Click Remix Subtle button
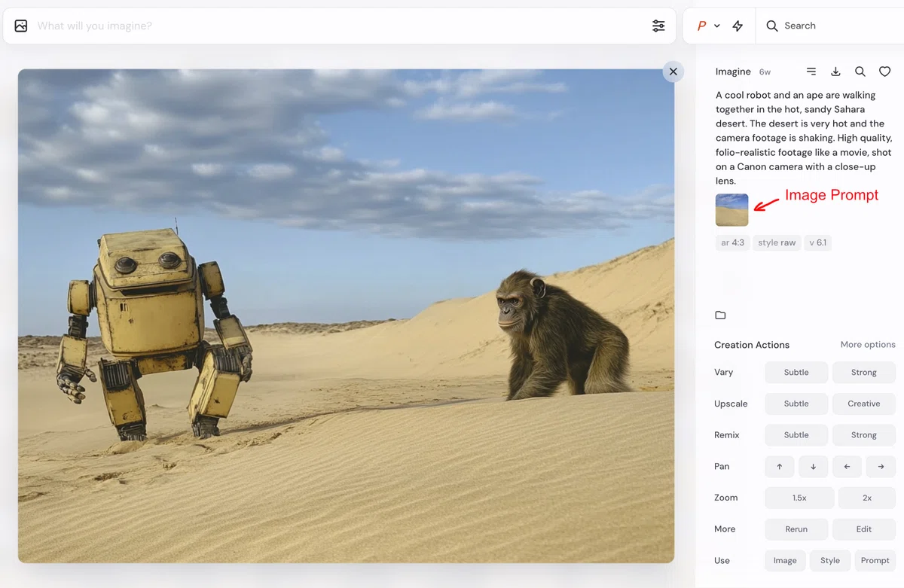Viewport: 904px width, 588px height. (796, 435)
